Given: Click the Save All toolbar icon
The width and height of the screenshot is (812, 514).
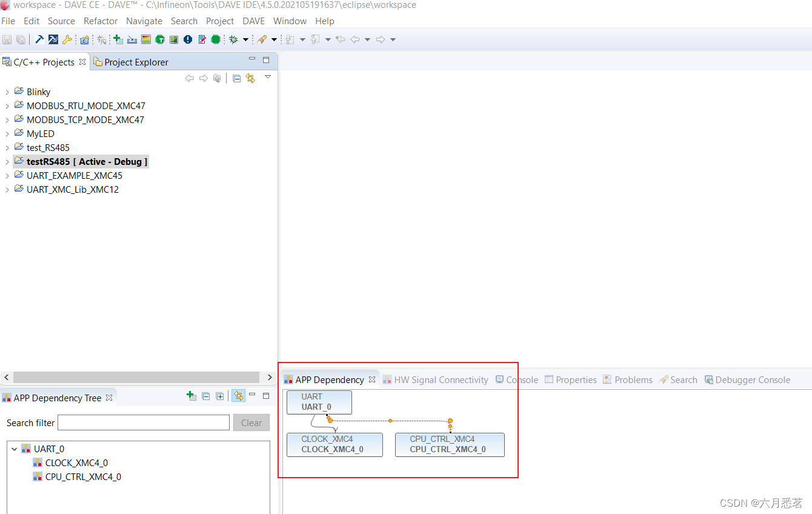Looking at the screenshot, I should (x=21, y=39).
